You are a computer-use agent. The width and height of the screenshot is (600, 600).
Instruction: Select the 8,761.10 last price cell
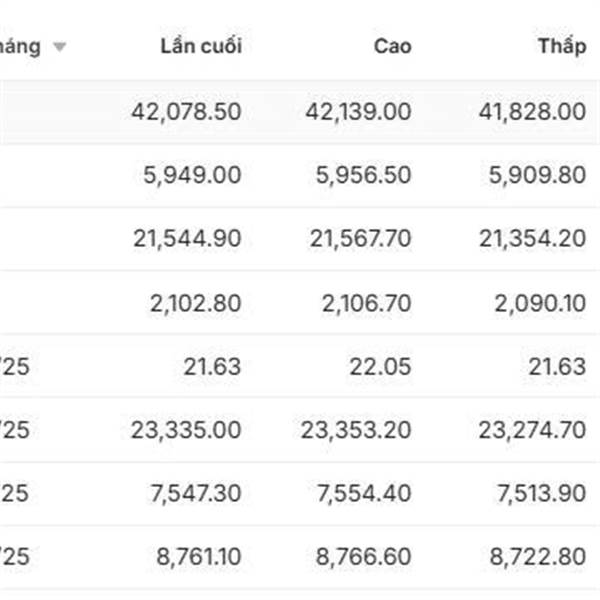tap(199, 556)
